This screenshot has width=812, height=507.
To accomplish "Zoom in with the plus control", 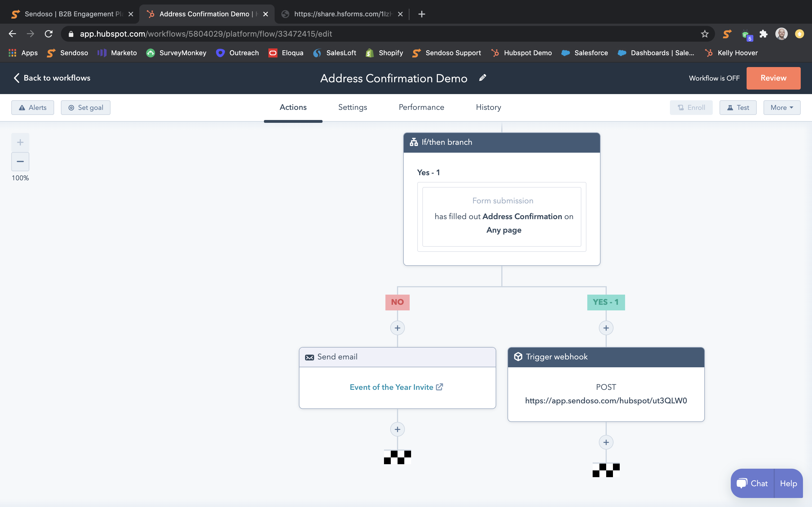I will (x=20, y=142).
